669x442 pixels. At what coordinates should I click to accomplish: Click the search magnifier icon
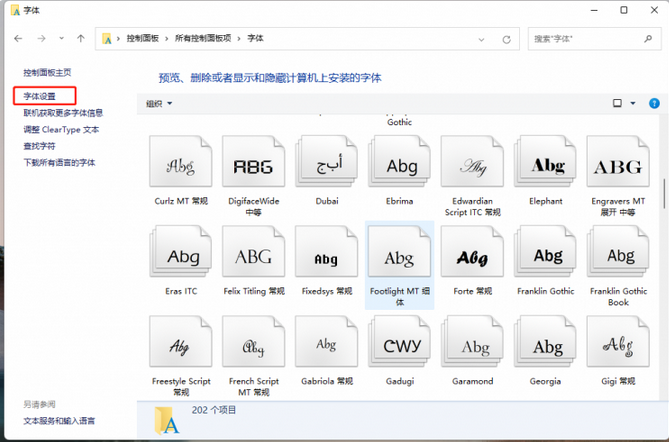click(648, 39)
